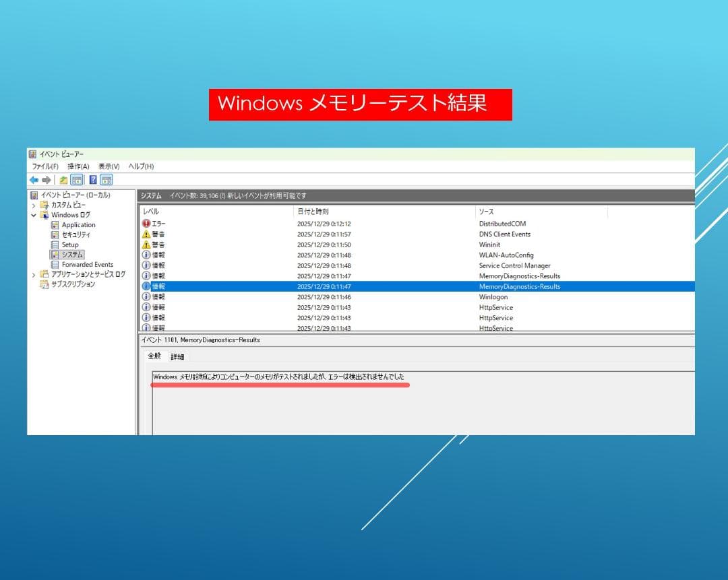The width and height of the screenshot is (728, 580).
Task: Click the レベル column header to sort
Action: coord(153,212)
